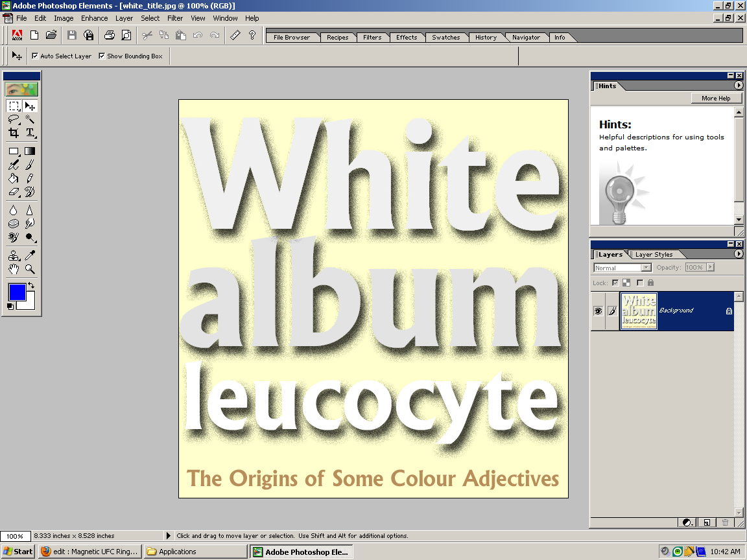747x560 pixels.
Task: Create a new adjustment layer in Layers palette
Action: point(687,522)
